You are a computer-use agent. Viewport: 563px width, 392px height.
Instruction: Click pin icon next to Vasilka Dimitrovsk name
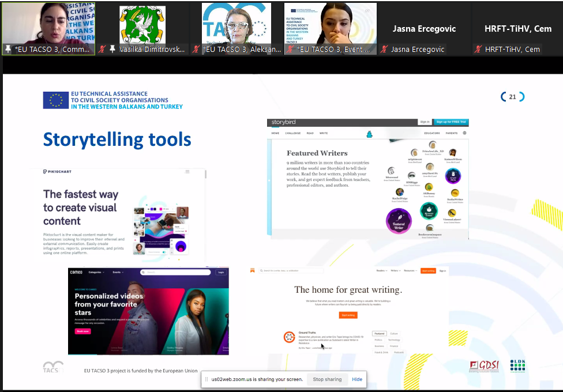(x=112, y=49)
